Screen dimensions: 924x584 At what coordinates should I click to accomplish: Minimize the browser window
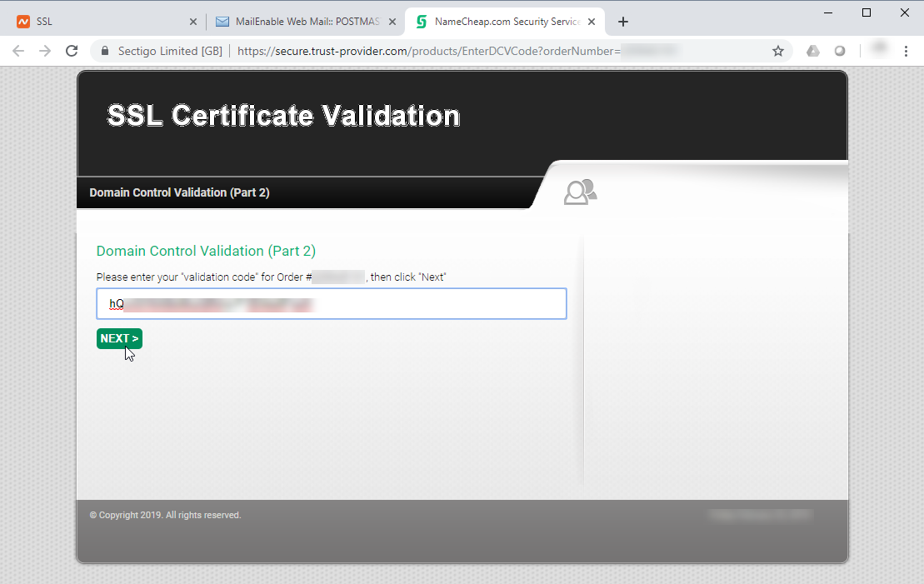point(828,12)
